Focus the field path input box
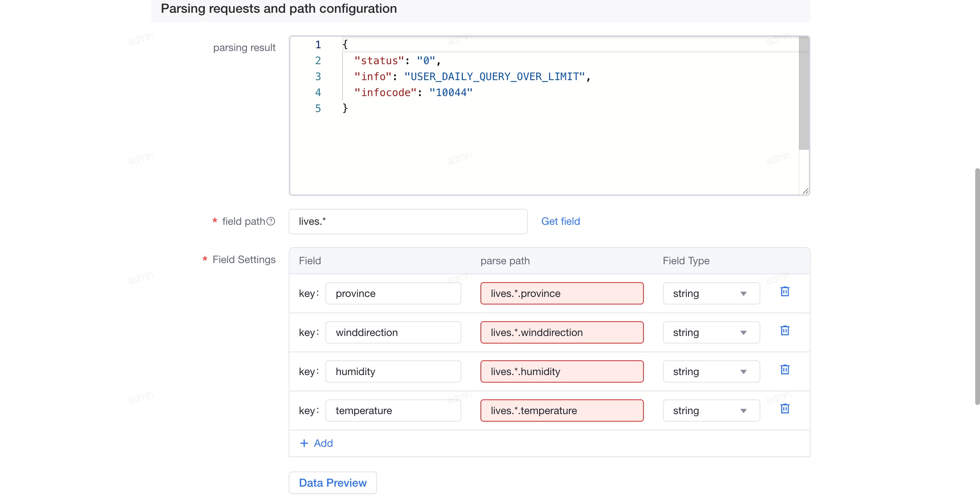The width and height of the screenshot is (980, 499). click(408, 222)
